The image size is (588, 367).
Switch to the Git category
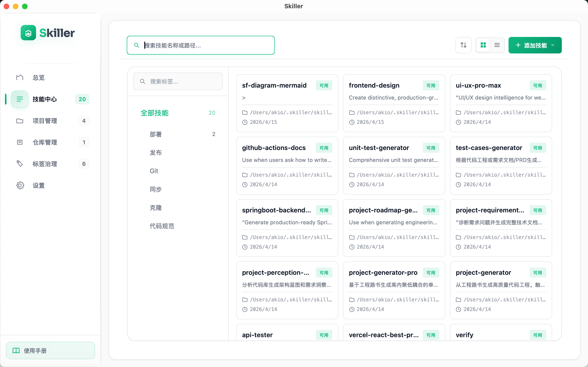(x=154, y=171)
